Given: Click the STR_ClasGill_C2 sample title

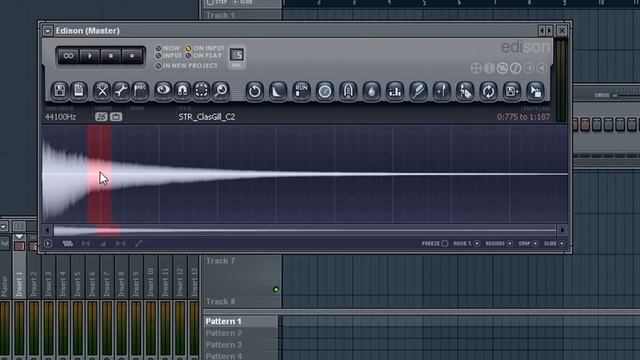Looking at the screenshot, I should [207, 117].
